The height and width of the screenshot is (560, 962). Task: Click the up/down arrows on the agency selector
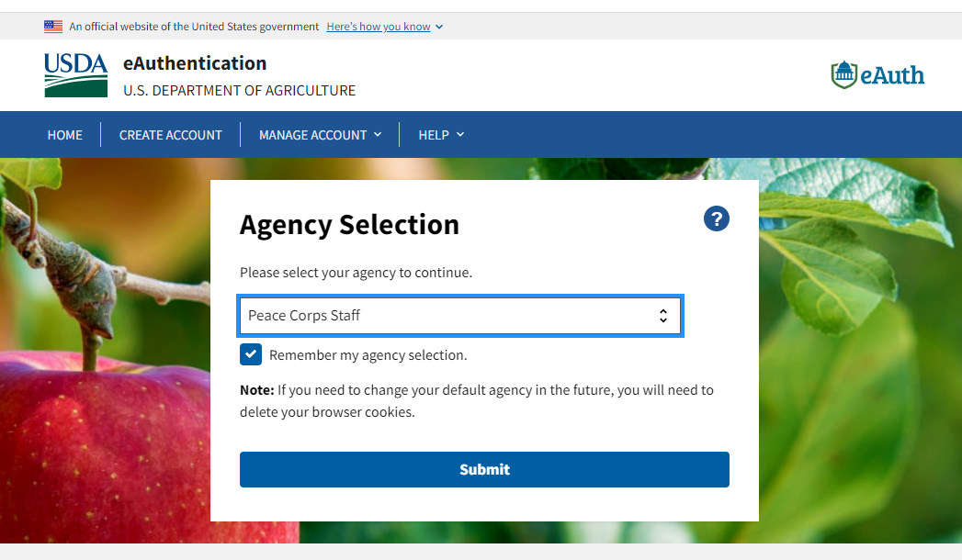663,315
